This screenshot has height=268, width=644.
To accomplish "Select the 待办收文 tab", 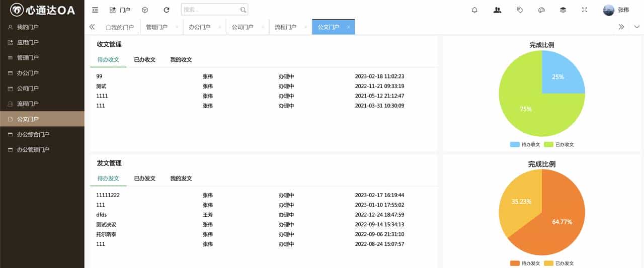I will [108, 59].
